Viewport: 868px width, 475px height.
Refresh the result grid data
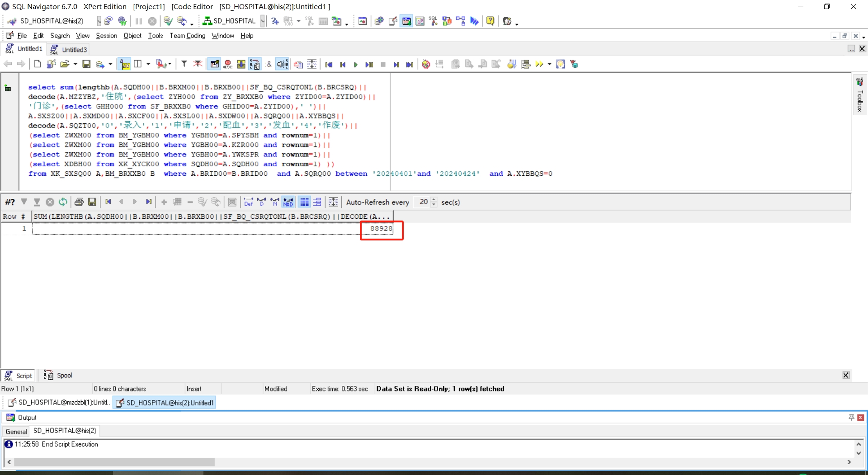tap(63, 202)
